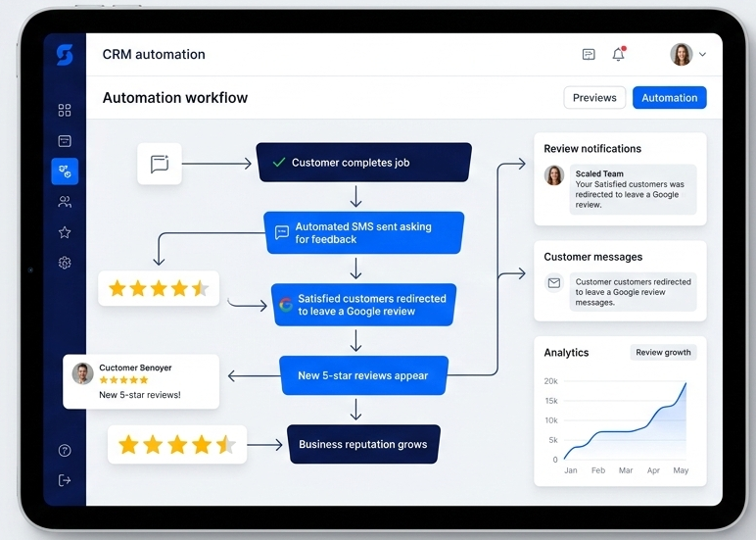Screen dimensions: 756x540
Task: Click the help question mark icon
Action: click(65, 451)
